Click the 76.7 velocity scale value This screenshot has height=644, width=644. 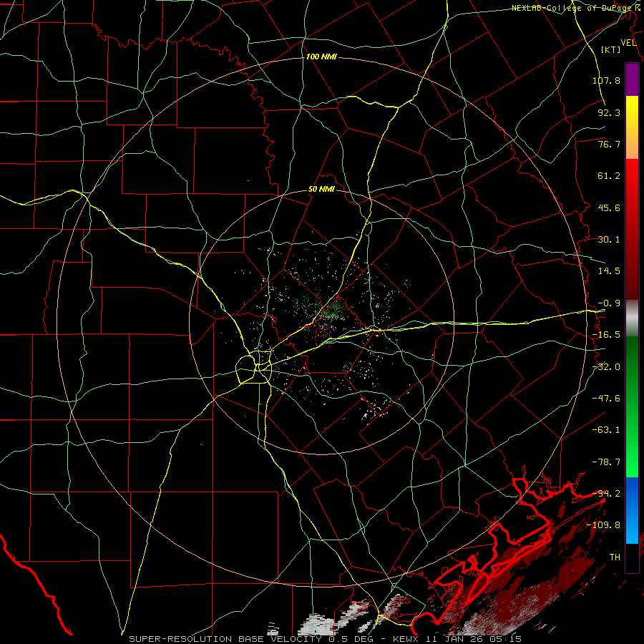pyautogui.click(x=609, y=144)
